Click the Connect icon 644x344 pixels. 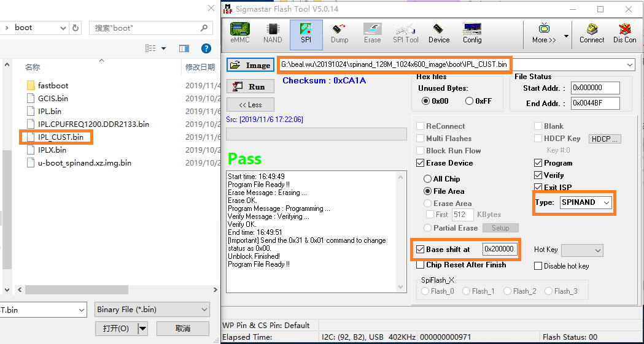click(x=592, y=34)
